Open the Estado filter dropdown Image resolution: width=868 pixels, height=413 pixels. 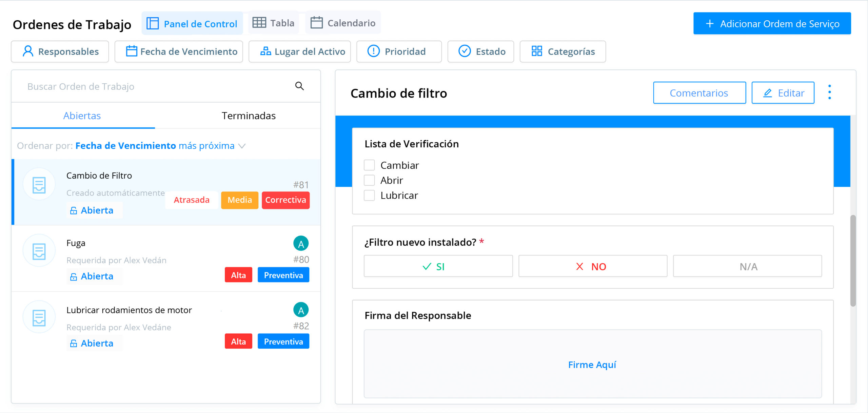pyautogui.click(x=481, y=51)
